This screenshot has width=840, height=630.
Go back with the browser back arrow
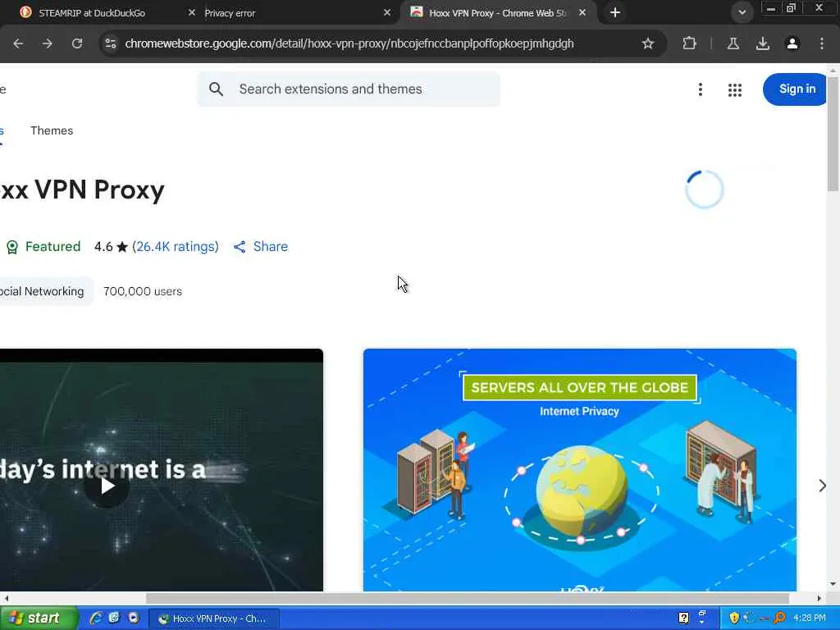[18, 43]
